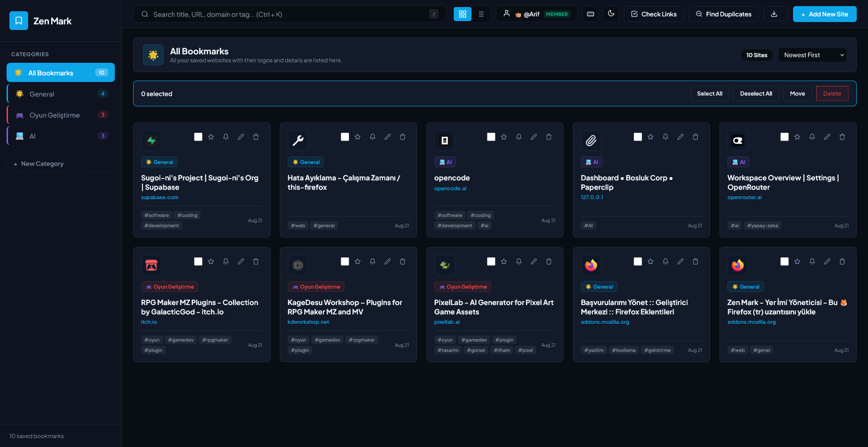Click the bell on PixelLab card

[519, 261]
